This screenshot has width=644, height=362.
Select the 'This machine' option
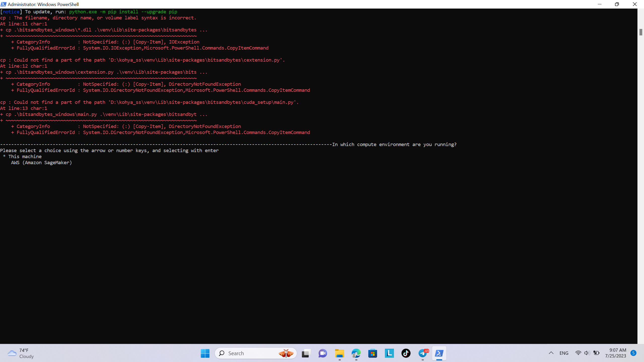pyautogui.click(x=25, y=157)
